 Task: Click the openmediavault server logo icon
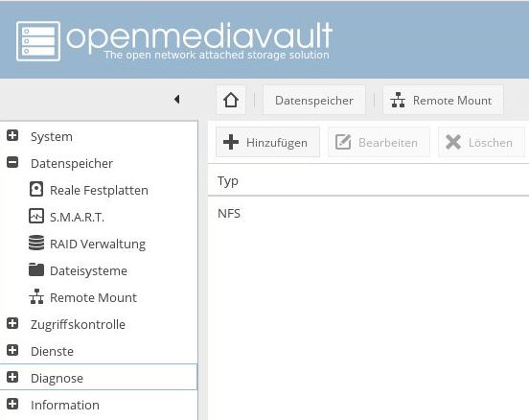pos(38,41)
